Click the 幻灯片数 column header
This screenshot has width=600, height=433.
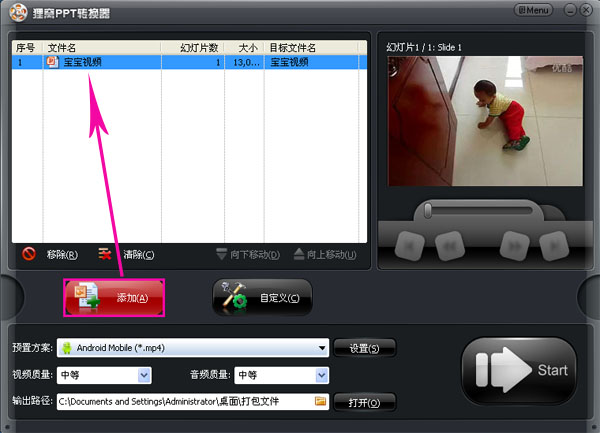[x=192, y=48]
